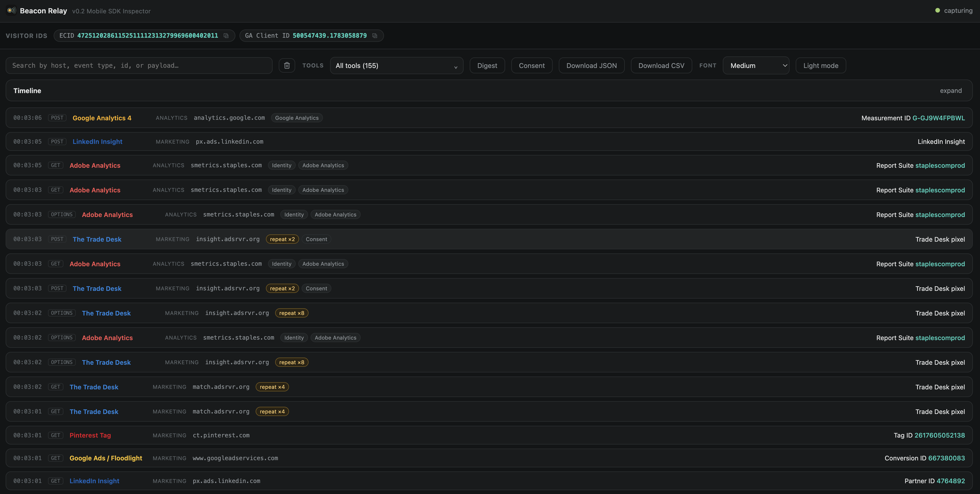Open the 00:03:05 POST LinkedIn Insight row

[489, 142]
